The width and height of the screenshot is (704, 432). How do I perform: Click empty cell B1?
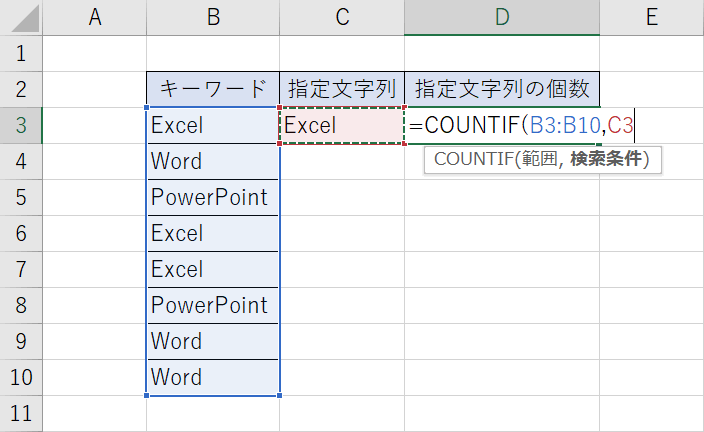[213, 53]
